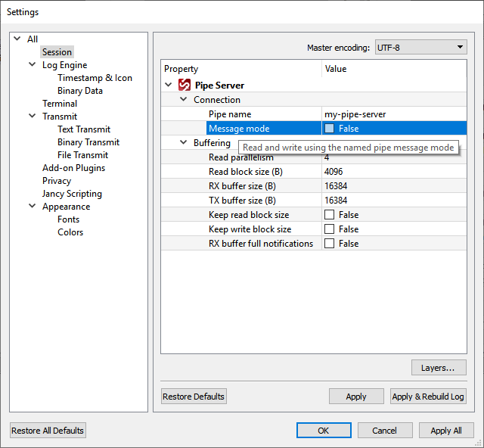
Task: Collapse the Log Engine tree node
Action: (x=32, y=64)
